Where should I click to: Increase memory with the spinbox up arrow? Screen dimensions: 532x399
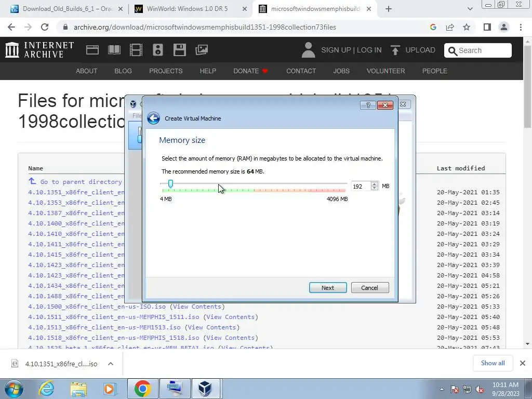point(374,184)
